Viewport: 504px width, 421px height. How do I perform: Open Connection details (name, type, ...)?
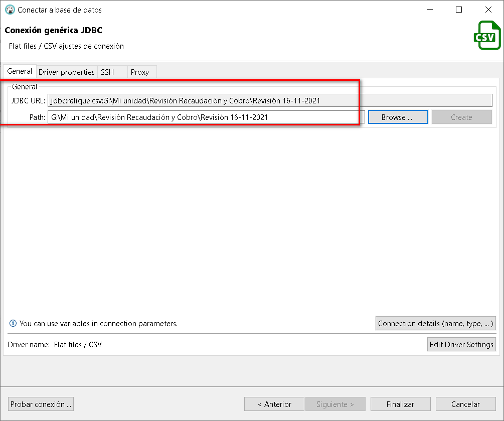point(435,323)
